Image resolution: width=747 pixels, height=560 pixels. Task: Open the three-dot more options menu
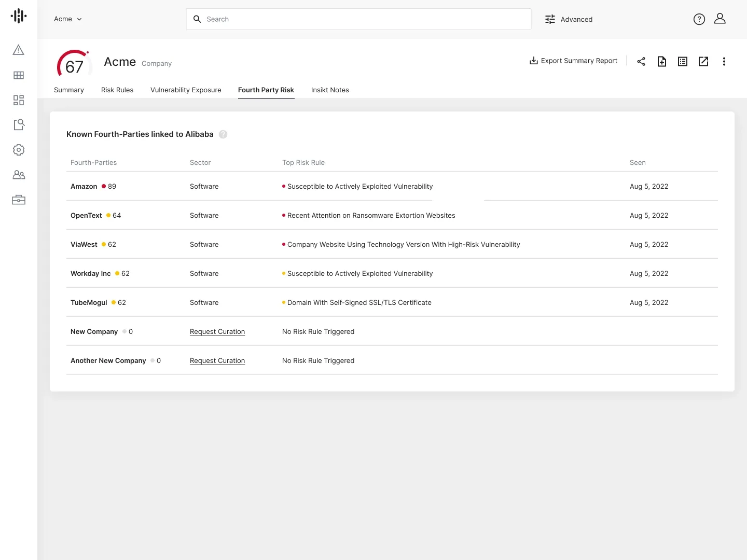coord(724,61)
